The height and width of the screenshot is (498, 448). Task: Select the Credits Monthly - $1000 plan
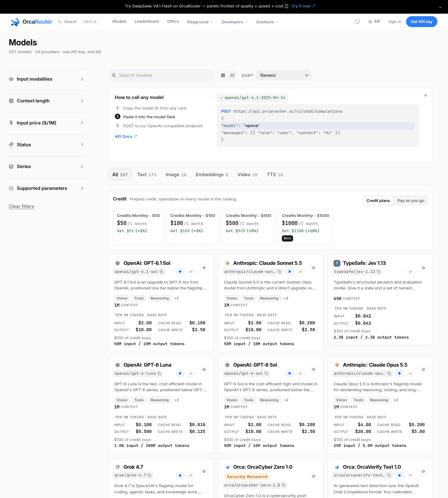306,227
